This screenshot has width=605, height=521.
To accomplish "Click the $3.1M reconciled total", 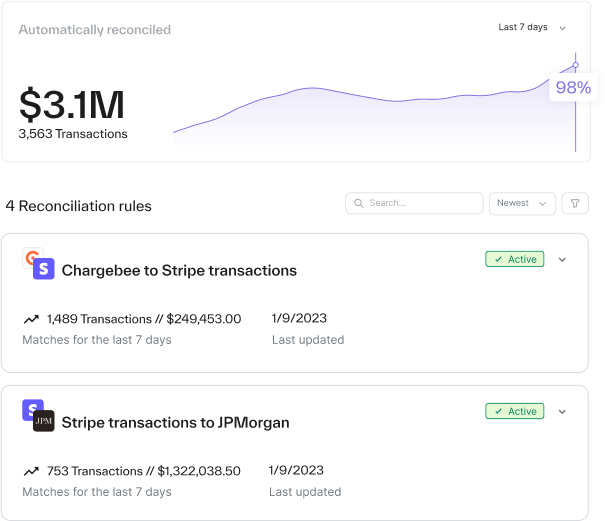I will (71, 105).
